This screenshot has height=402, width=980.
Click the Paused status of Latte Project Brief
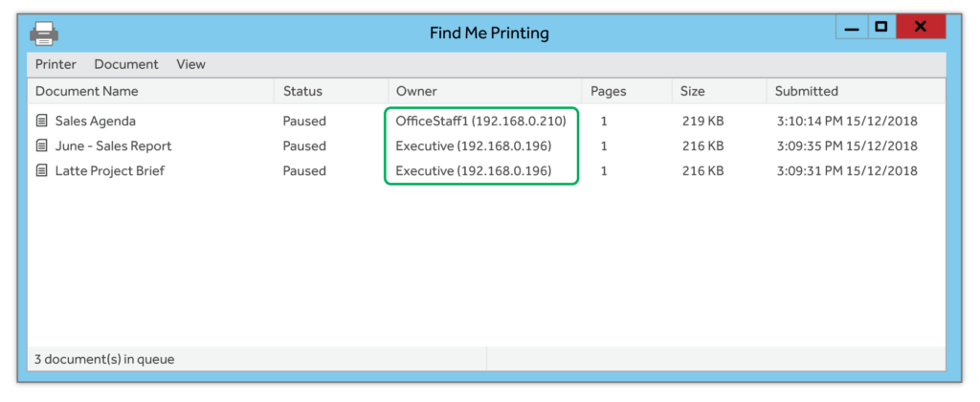coord(304,170)
